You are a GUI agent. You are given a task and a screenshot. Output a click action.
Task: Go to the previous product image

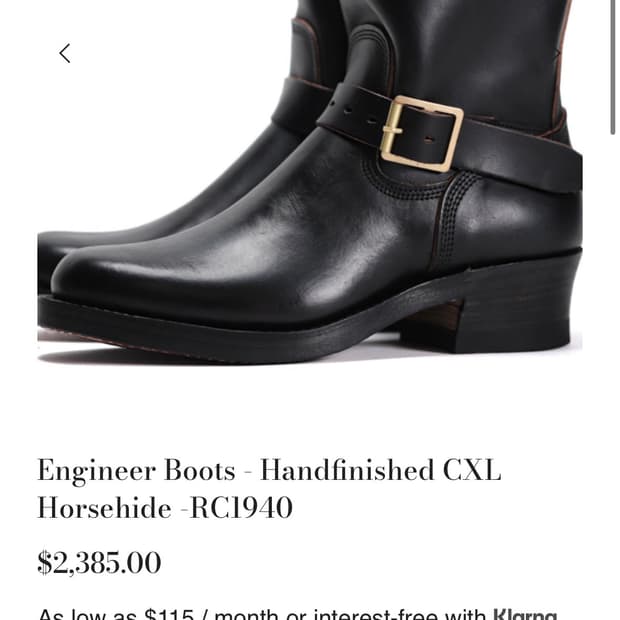[x=65, y=53]
